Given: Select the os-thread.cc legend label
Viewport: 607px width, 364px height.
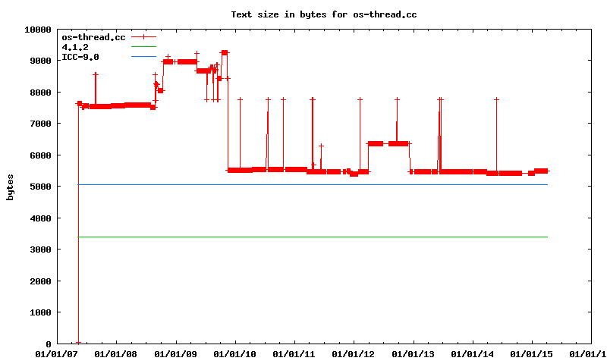Looking at the screenshot, I should pos(93,37).
